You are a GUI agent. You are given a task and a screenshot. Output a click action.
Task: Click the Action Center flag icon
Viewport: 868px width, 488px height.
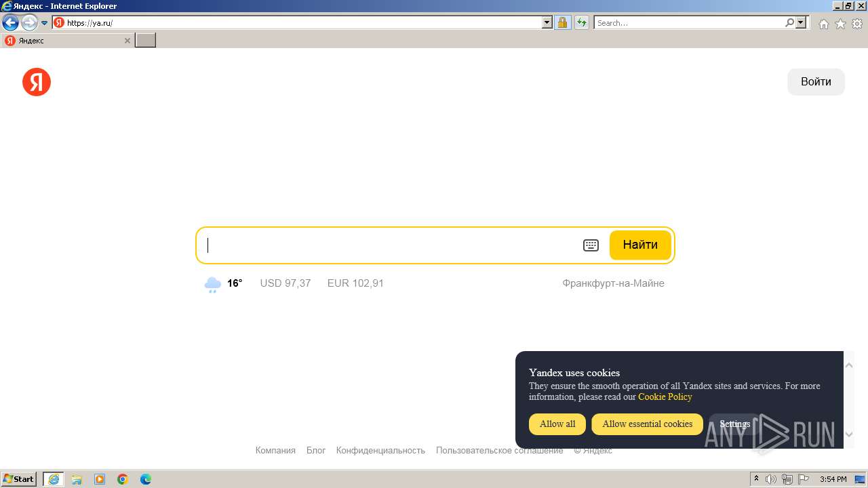pyautogui.click(x=804, y=479)
